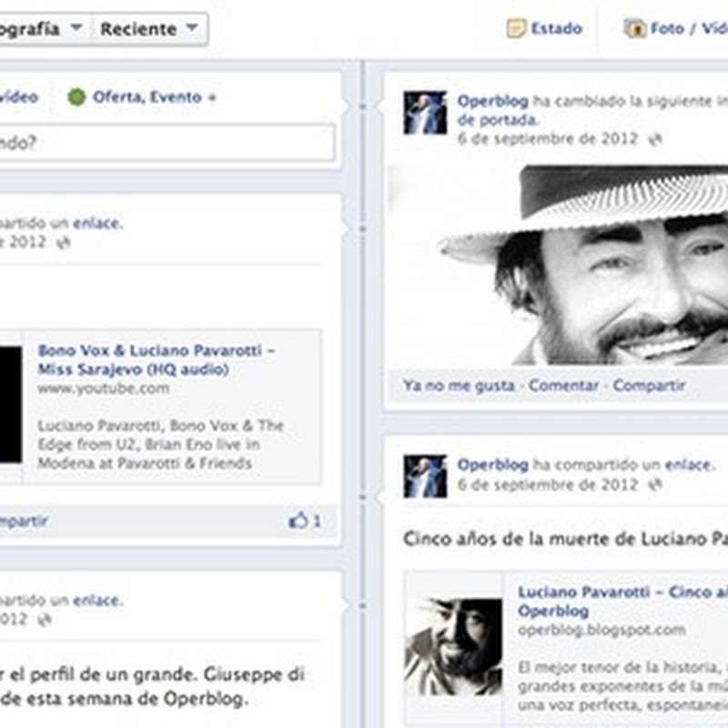The image size is (728, 728).
Task: Click the Foto / Vídeo camera icon
Action: click(634, 29)
